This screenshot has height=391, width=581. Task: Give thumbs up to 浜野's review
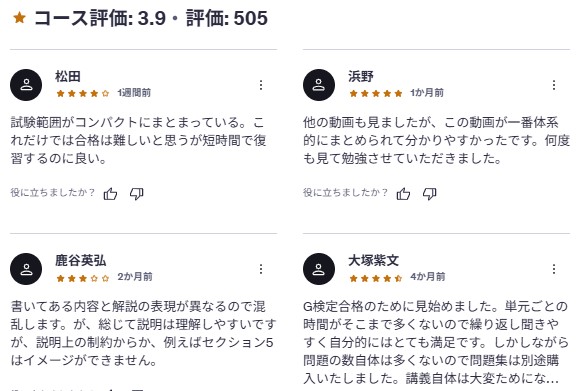(403, 193)
